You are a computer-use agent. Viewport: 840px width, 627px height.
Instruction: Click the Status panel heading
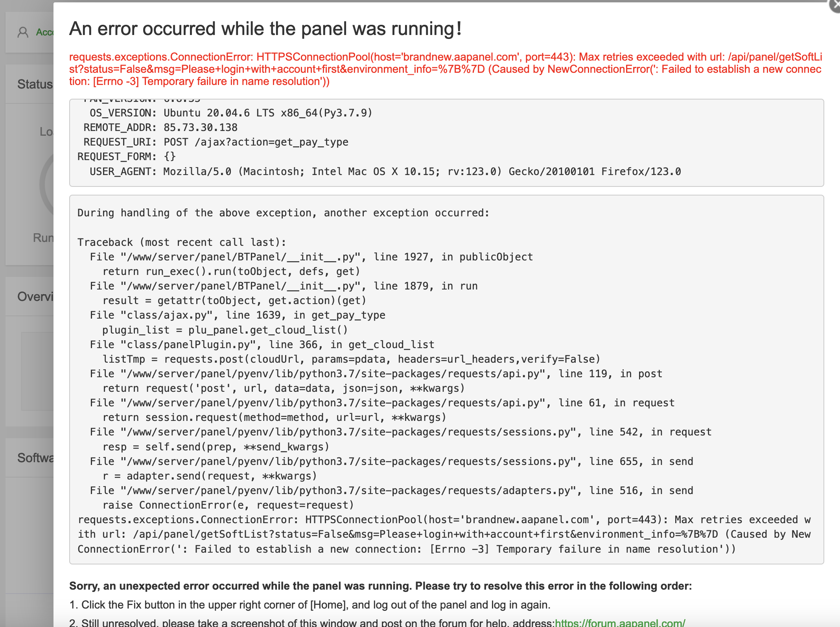pos(35,84)
